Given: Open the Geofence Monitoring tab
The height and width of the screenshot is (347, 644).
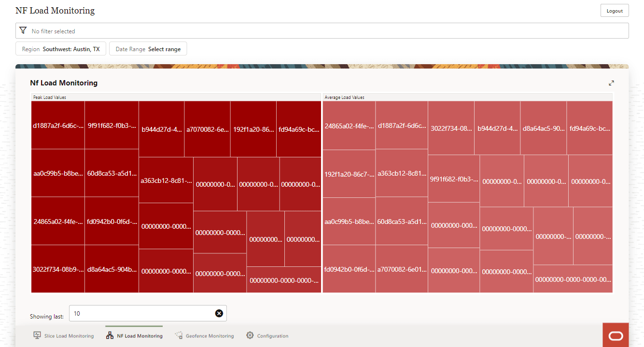Looking at the screenshot, I should 204,335.
